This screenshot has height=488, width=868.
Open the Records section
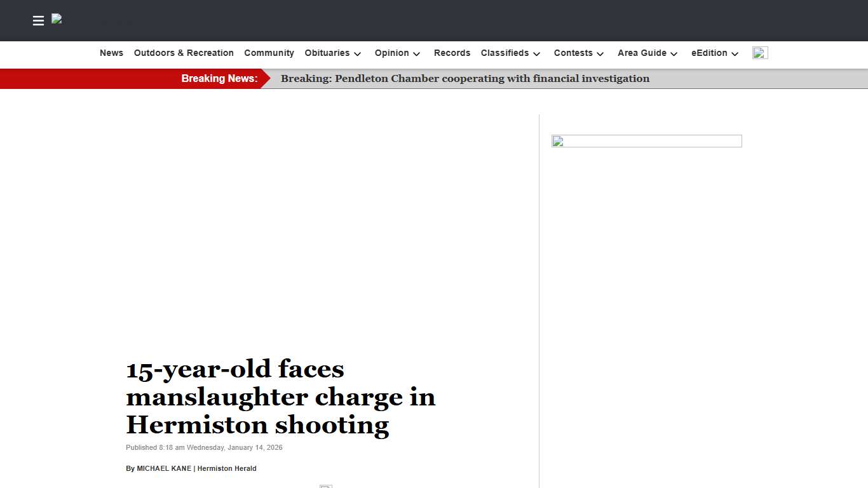pos(452,53)
